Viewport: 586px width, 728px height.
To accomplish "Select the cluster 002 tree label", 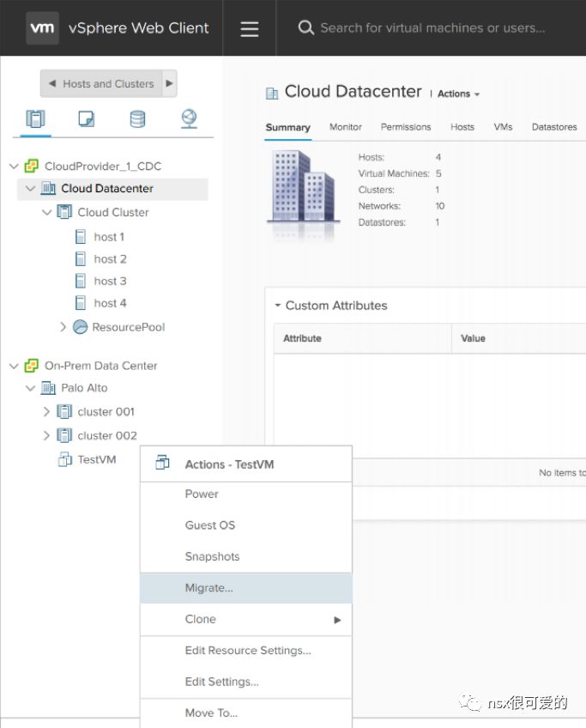I will point(107,435).
